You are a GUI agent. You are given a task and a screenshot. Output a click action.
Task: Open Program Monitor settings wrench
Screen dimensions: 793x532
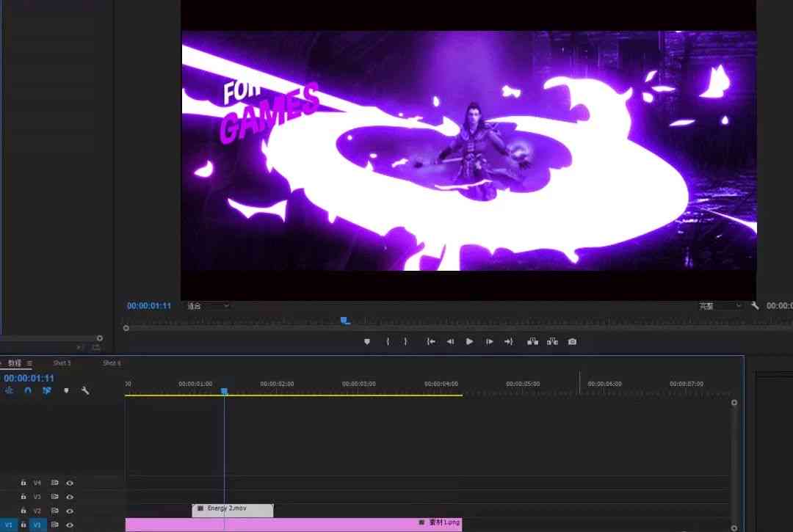pyautogui.click(x=755, y=306)
